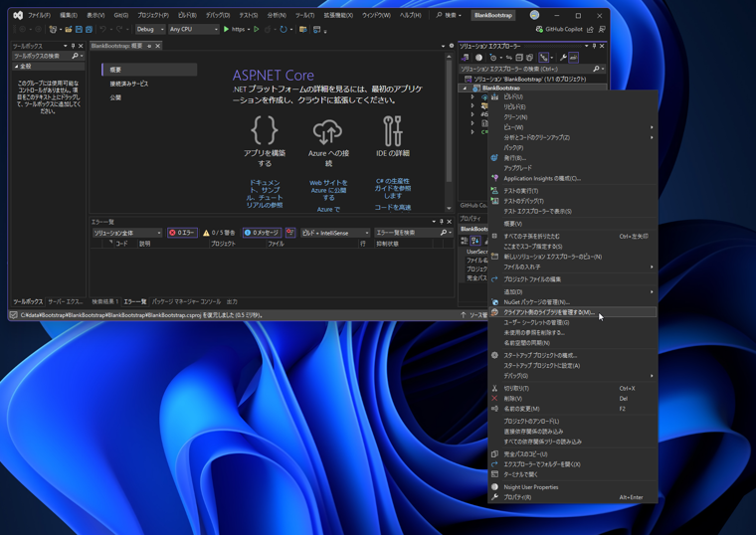Viewport: 756px width, 535px height.
Task: Click the error list clear filter icon
Action: [x=290, y=233]
